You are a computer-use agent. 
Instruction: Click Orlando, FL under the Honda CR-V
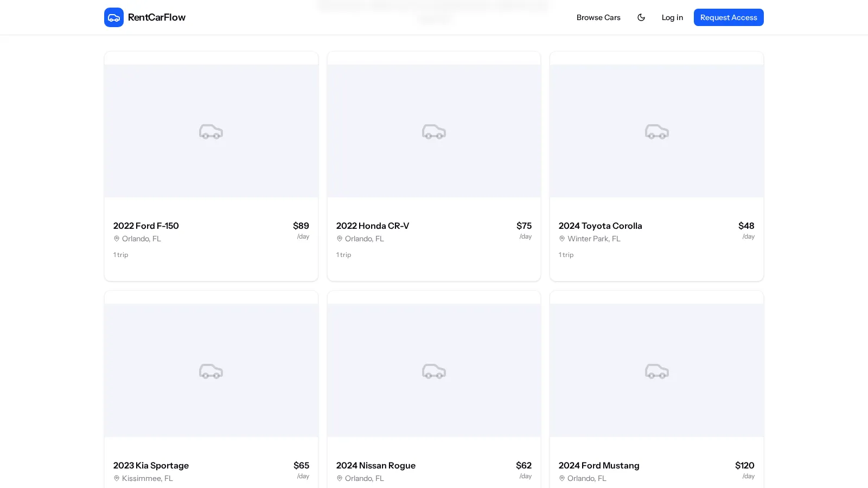365,239
